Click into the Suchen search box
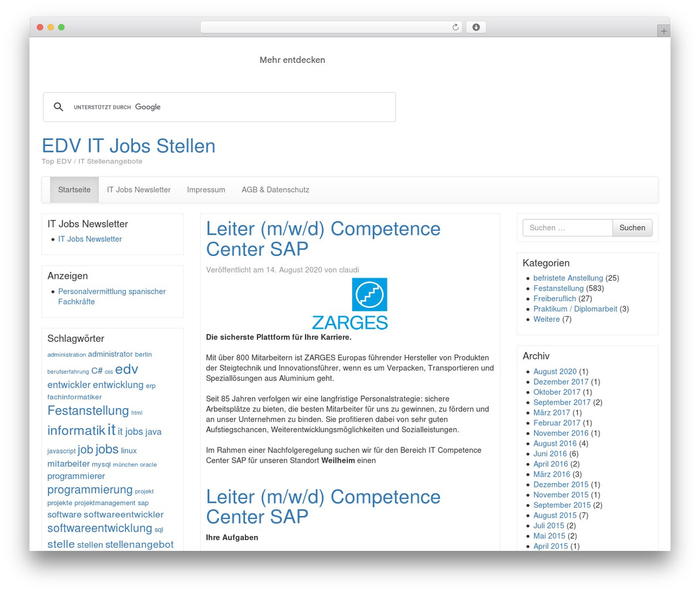Screen dimensions: 700x593 (x=568, y=228)
